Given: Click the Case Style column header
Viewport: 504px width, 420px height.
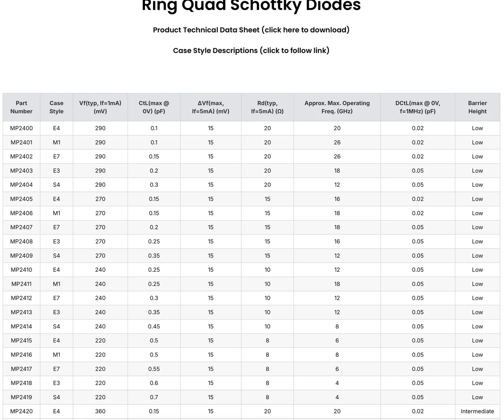Looking at the screenshot, I should (x=57, y=107).
